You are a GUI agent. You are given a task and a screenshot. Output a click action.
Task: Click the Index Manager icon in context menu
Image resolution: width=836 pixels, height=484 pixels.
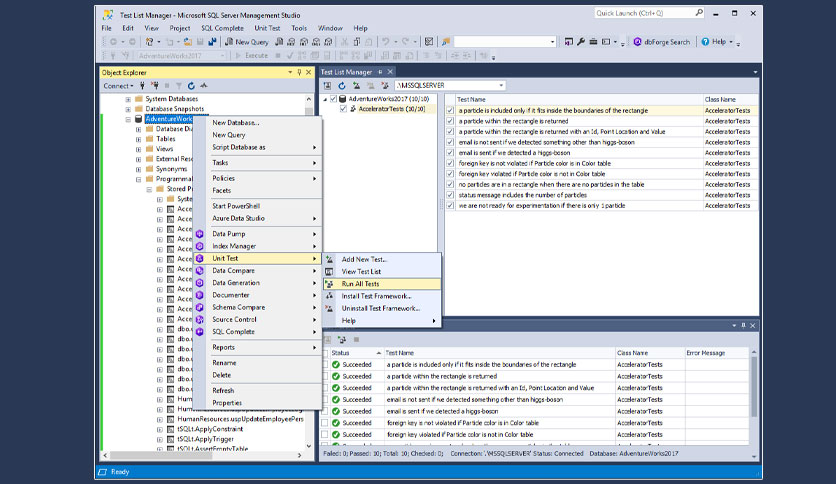[x=199, y=246]
